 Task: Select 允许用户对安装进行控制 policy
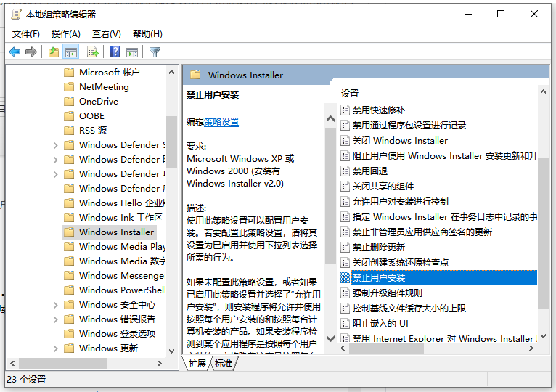coord(401,202)
